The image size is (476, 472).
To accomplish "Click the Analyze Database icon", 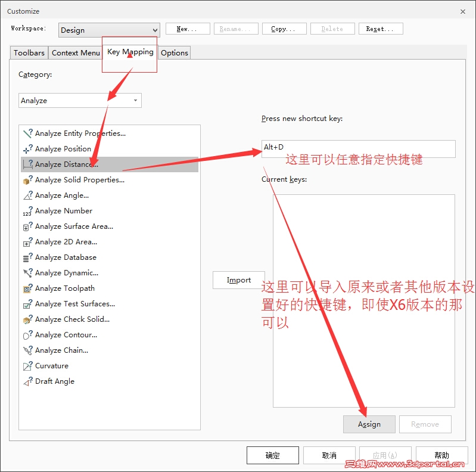I will pos(28,257).
